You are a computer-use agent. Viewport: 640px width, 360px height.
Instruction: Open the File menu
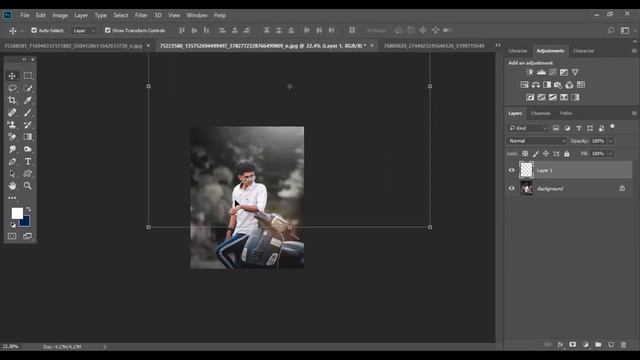[24, 16]
